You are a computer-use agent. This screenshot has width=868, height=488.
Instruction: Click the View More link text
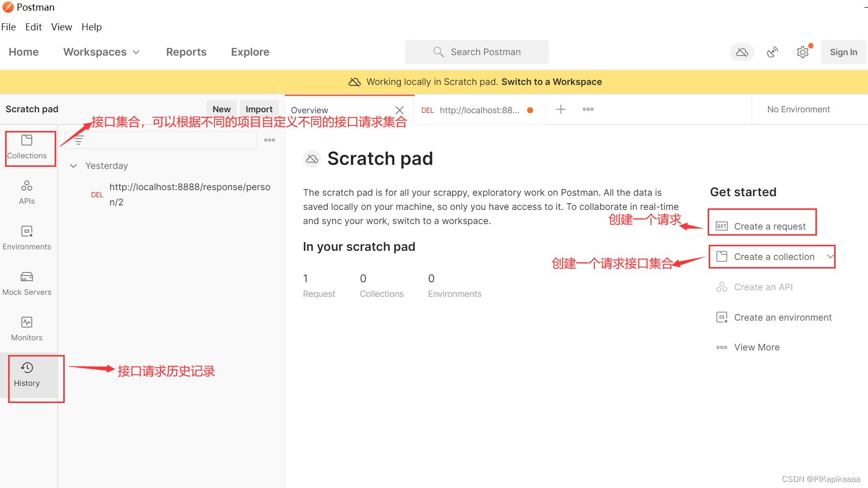coord(757,347)
